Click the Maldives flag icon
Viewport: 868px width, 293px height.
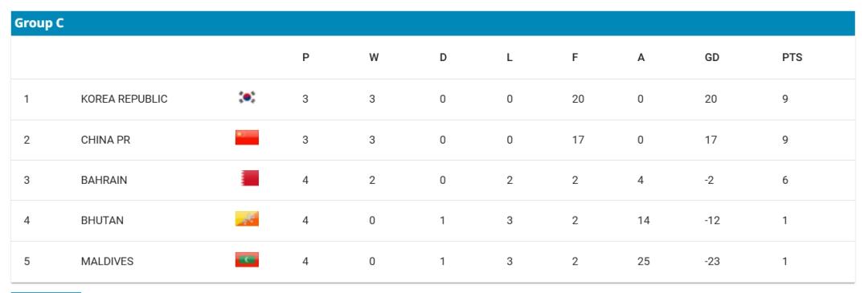tap(247, 260)
